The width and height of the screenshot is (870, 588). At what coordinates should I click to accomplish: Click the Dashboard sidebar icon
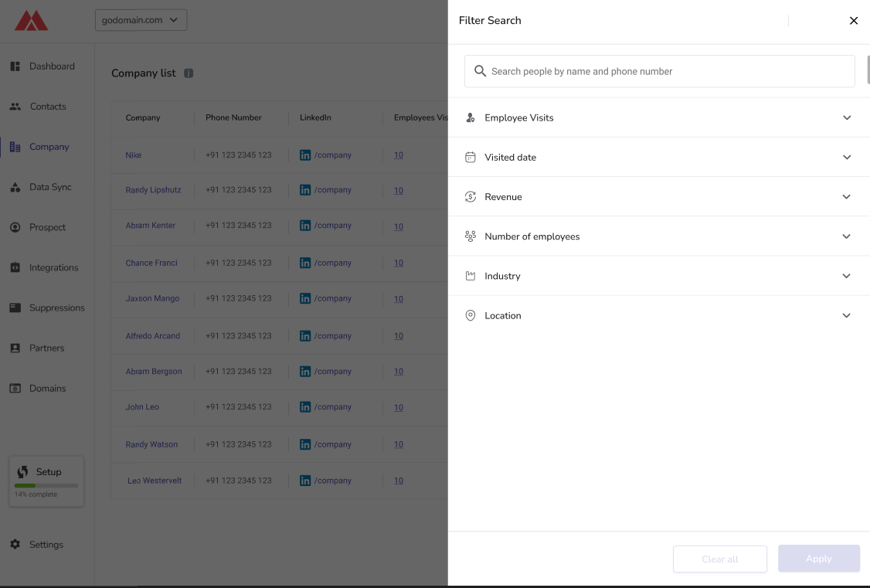[15, 66]
